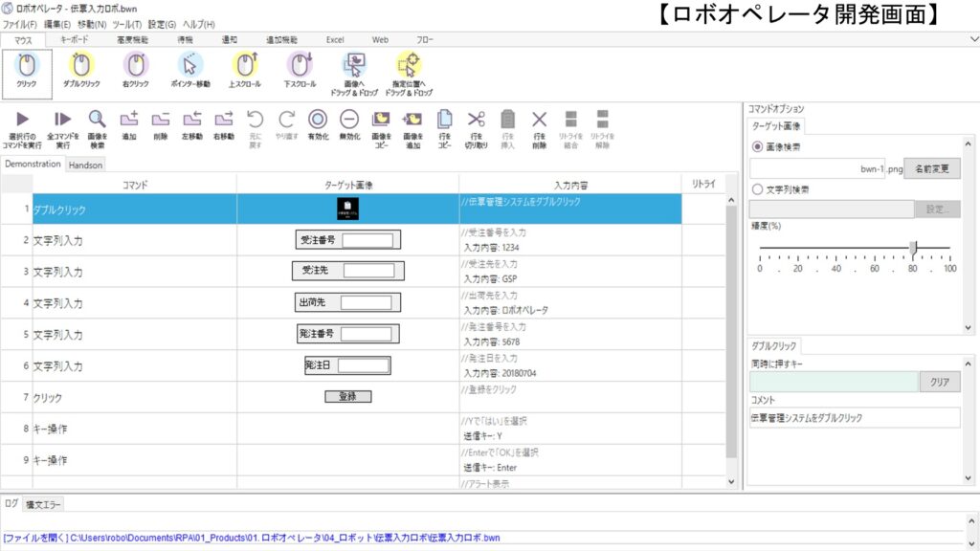This screenshot has height=551, width=980.
Task: Switch to the Excel ribbon tab
Action: pos(334,39)
